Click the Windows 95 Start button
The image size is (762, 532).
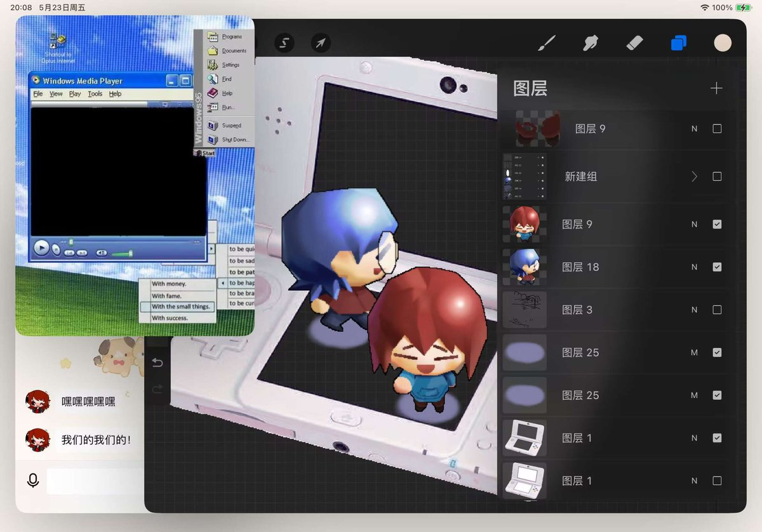click(x=204, y=153)
